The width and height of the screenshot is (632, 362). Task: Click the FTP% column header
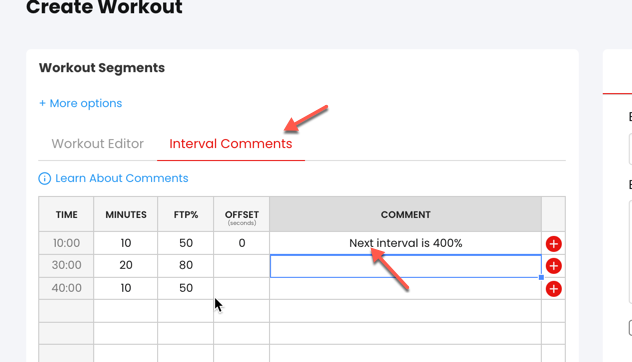click(x=186, y=214)
